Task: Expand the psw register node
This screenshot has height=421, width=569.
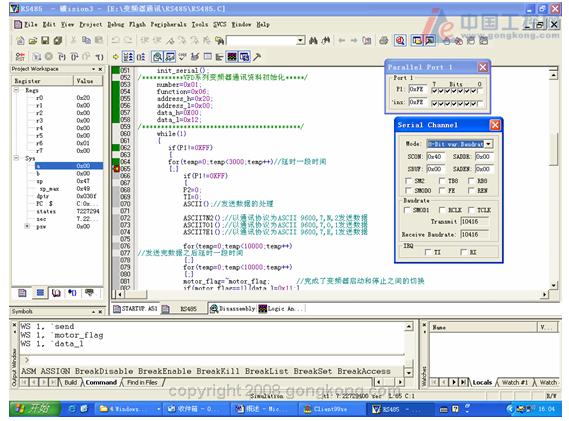Action: (27, 226)
